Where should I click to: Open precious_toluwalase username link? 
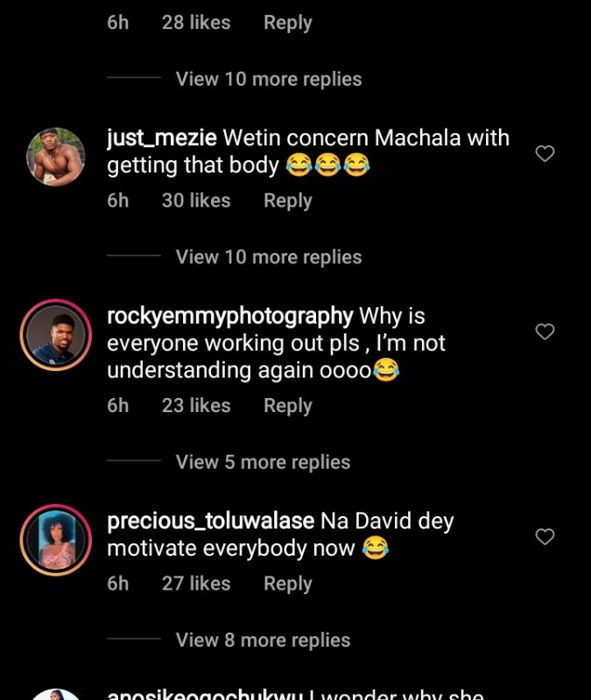(x=210, y=521)
